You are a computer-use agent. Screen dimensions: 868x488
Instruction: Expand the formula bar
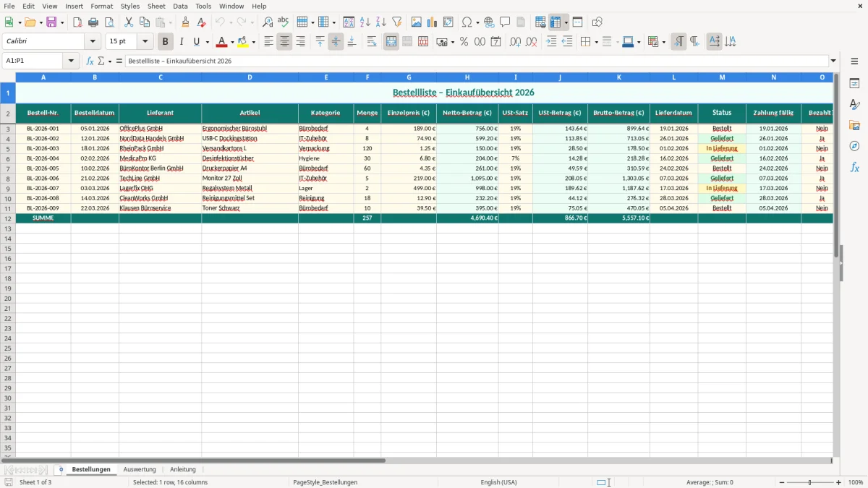833,61
